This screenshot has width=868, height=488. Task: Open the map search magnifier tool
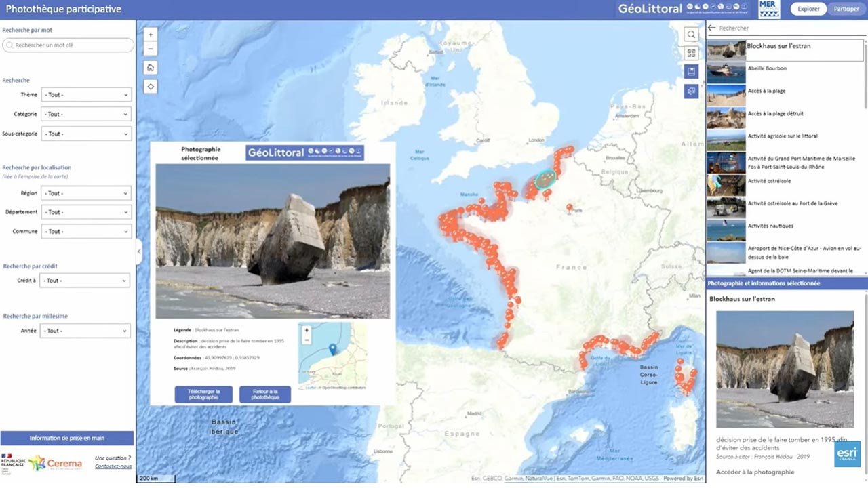(x=691, y=35)
